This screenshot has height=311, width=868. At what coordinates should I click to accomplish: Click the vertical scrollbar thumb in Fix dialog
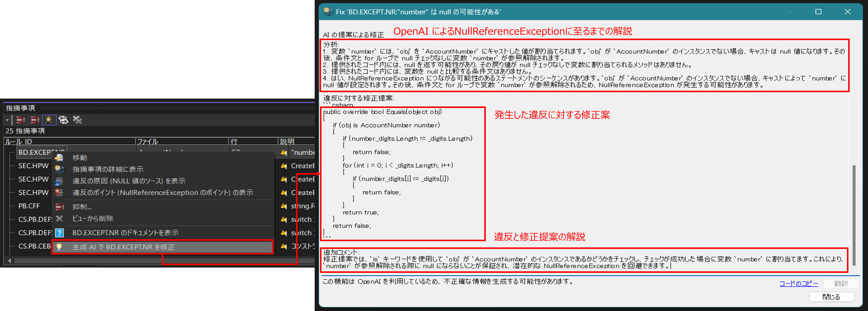pos(854,216)
